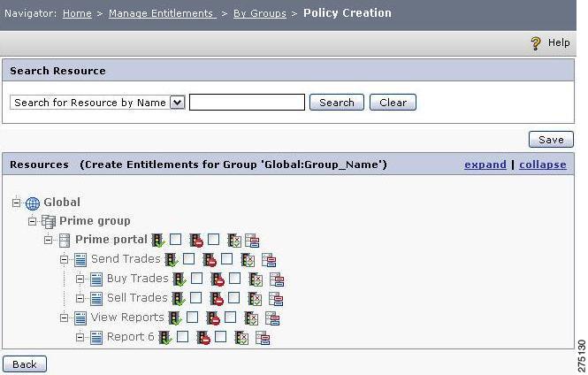Toggle the Buy Trades node expander
The height and width of the screenshot is (375, 588).
click(x=80, y=279)
